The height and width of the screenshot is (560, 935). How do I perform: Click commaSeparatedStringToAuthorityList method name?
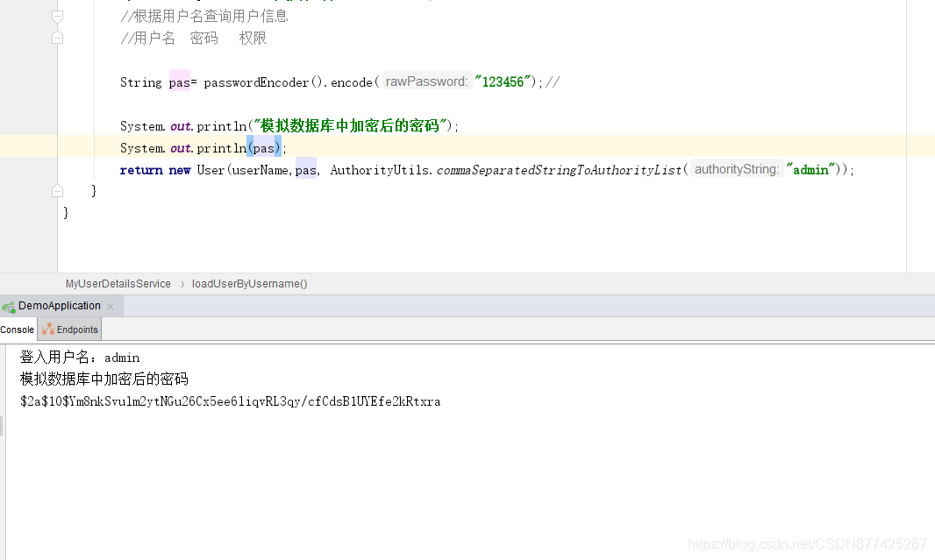coord(559,170)
